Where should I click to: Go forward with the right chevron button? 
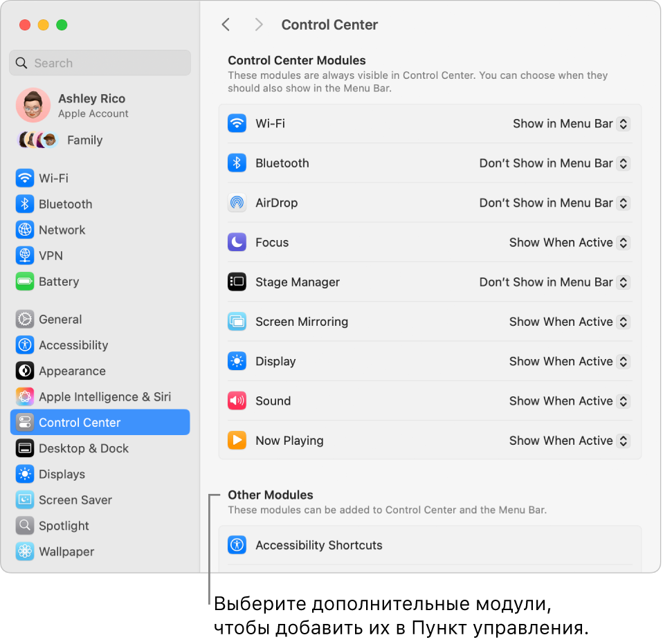(x=259, y=24)
